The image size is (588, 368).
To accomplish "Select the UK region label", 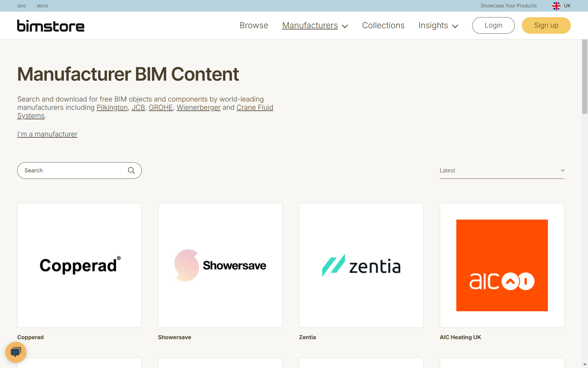I will tap(567, 6).
